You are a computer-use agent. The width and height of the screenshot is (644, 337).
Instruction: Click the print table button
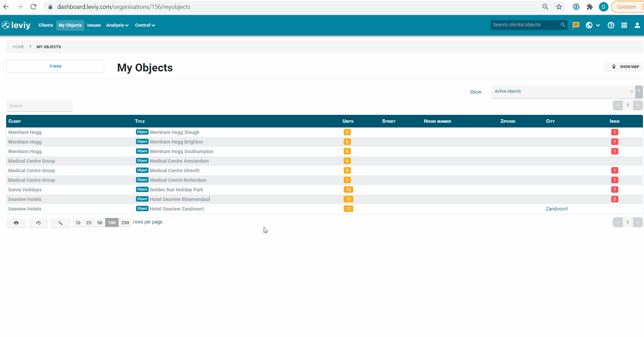16,223
